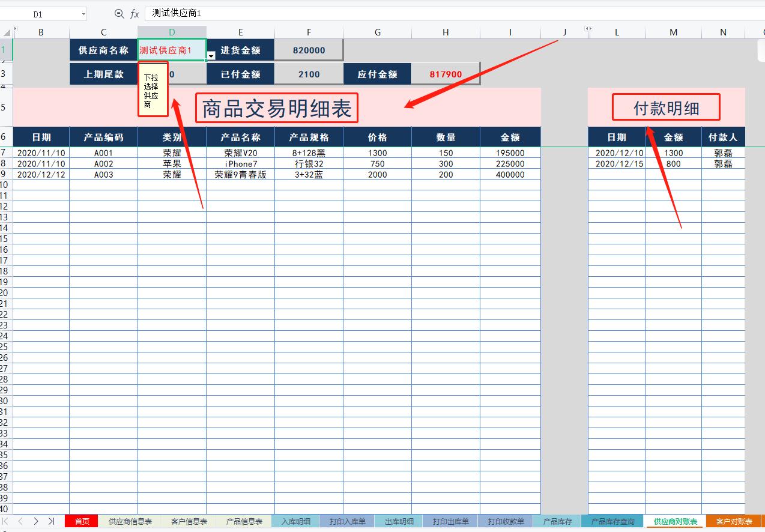Screen dimensions: 765x532
Task: Go to first sheet tab arrow
Action: [x=7, y=521]
